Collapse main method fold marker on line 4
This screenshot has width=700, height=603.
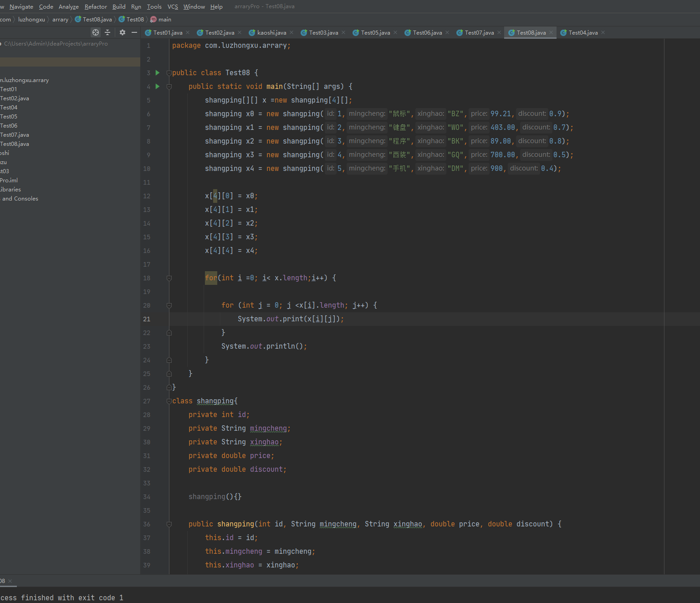tap(169, 87)
